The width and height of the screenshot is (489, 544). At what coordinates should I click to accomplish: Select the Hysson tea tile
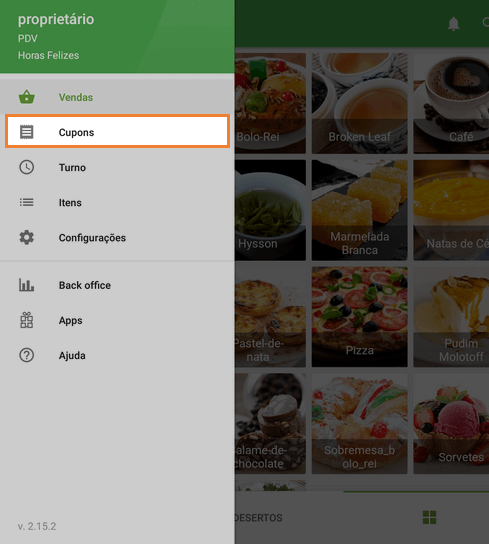point(270,210)
